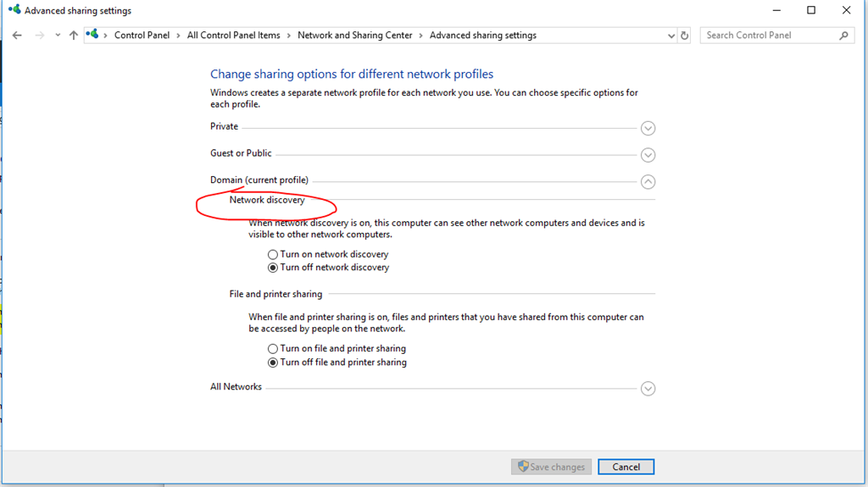The image size is (868, 487).
Task: Click the All Networks label
Action: 236,386
